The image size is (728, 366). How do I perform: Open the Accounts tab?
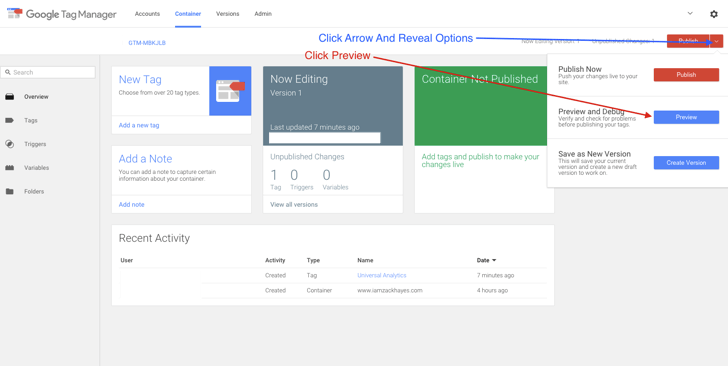pyautogui.click(x=147, y=13)
